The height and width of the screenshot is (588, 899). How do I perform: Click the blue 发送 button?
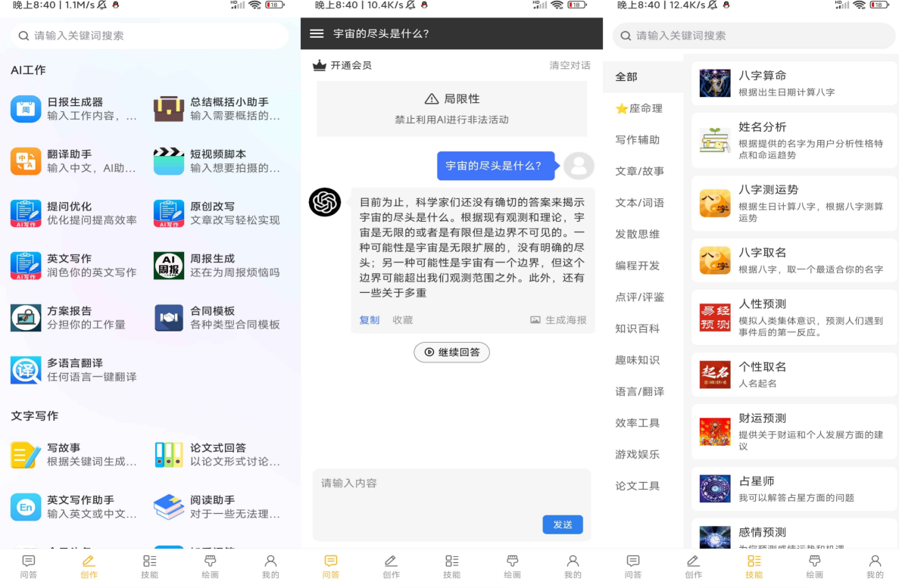562,524
